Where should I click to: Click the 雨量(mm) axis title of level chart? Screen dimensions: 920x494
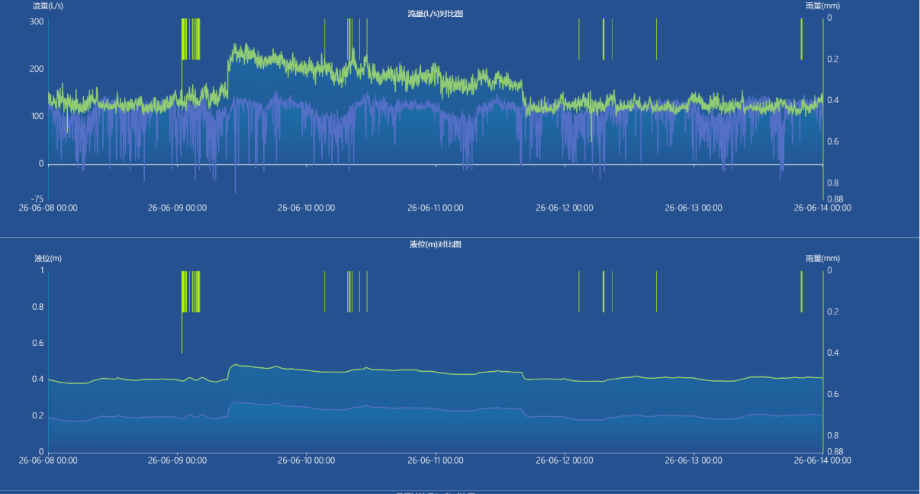[823, 258]
